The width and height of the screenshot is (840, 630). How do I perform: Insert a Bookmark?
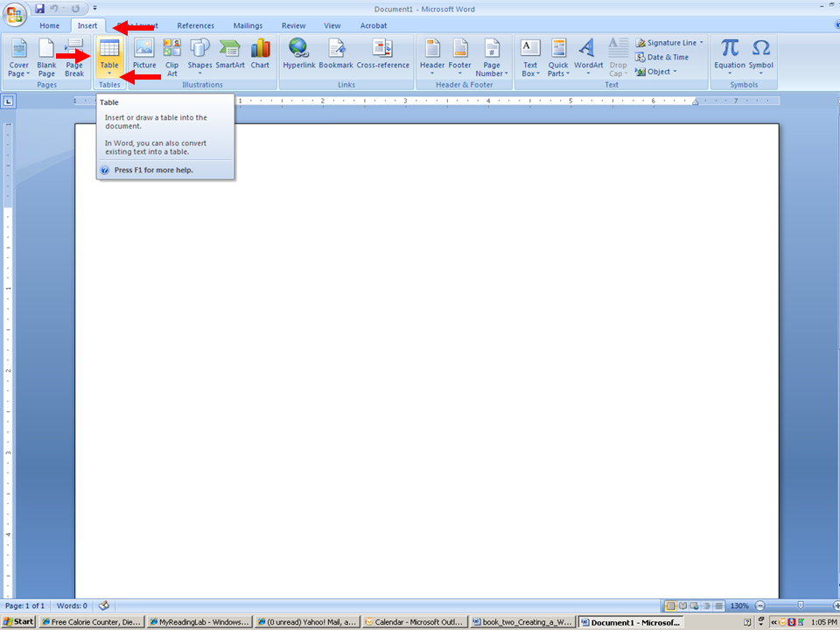(336, 54)
